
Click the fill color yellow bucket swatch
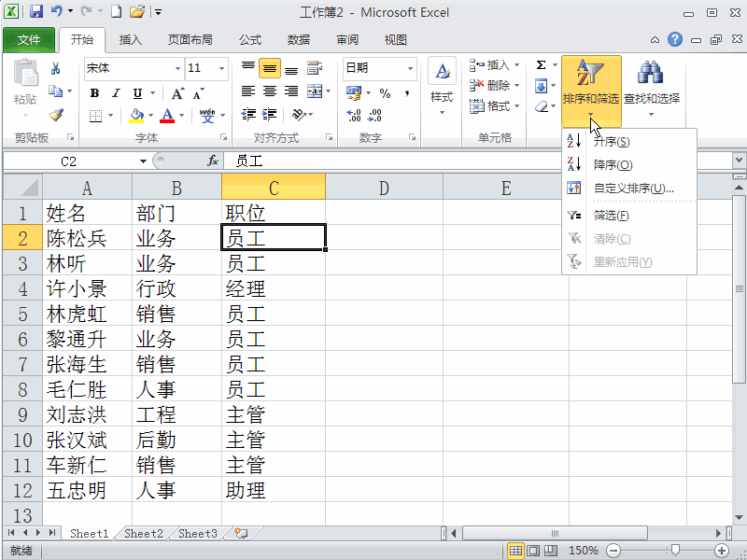tap(136, 115)
